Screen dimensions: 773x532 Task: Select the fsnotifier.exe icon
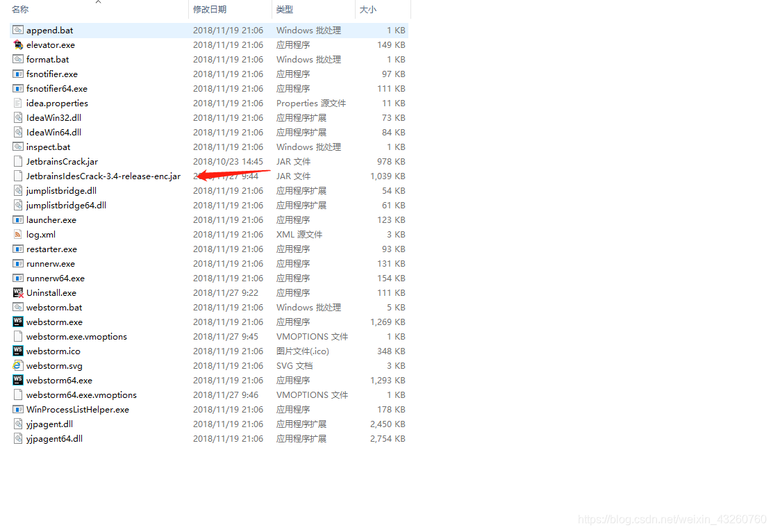[18, 74]
